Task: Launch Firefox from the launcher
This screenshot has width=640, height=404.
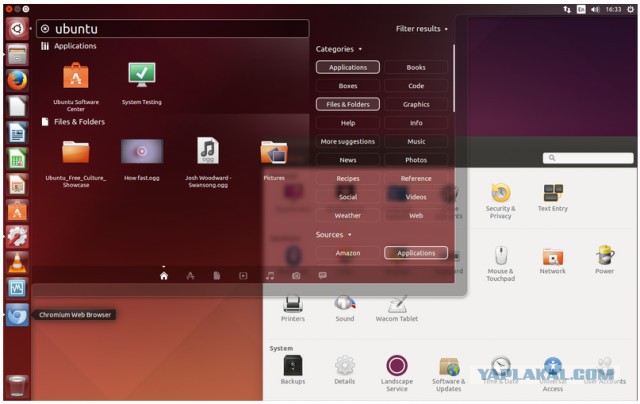Action: click(x=17, y=80)
